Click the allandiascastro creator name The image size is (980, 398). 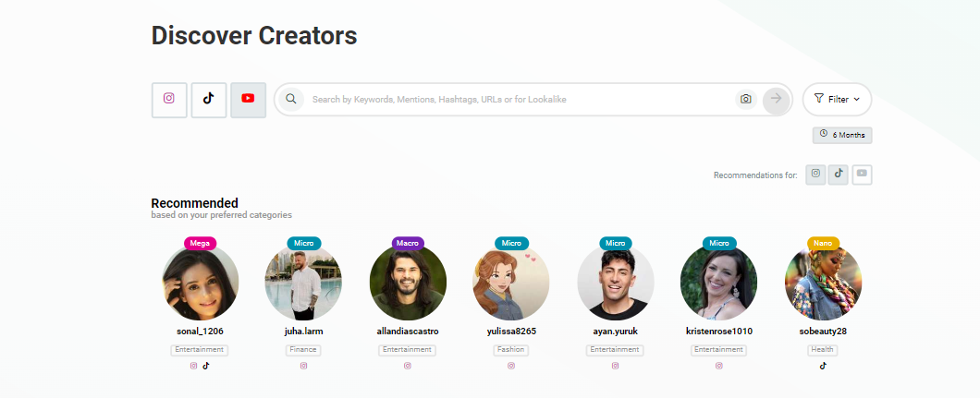coord(408,332)
